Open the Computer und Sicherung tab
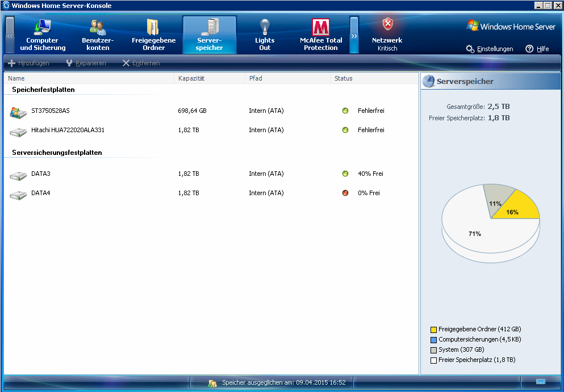The width and height of the screenshot is (564, 392). click(x=43, y=35)
